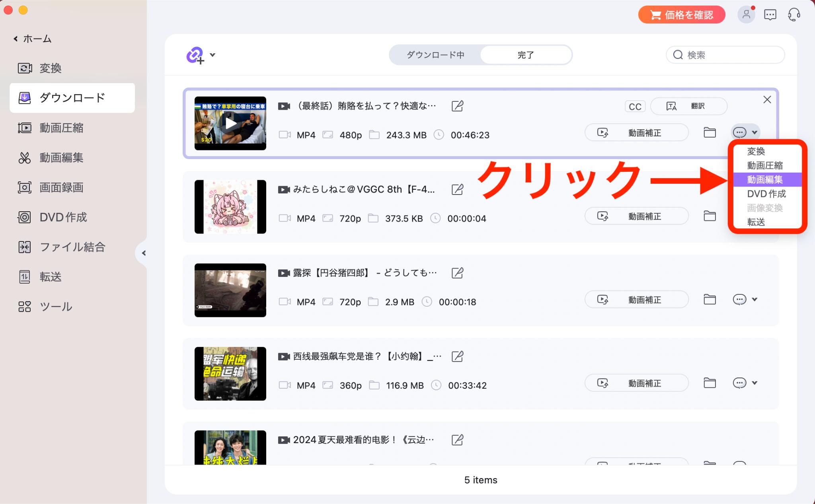The image size is (815, 504).
Task: Go back to ホーム
Action: (x=32, y=39)
